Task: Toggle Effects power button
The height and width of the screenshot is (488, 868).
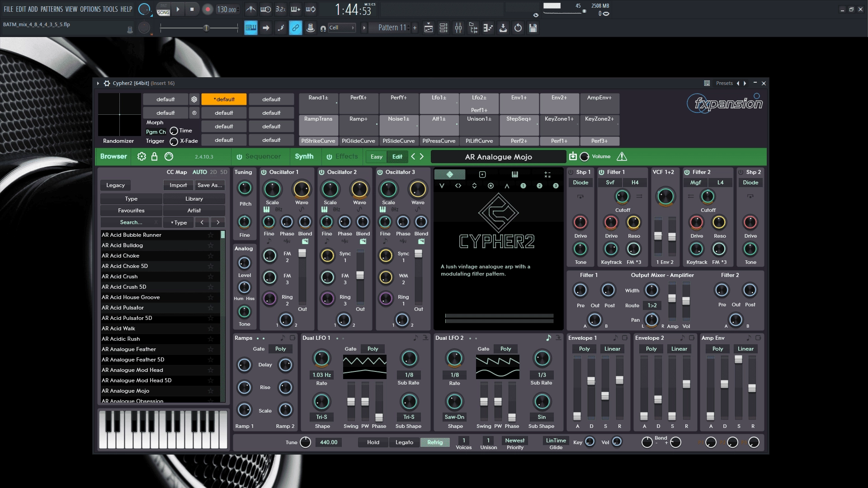Action: [x=329, y=157]
